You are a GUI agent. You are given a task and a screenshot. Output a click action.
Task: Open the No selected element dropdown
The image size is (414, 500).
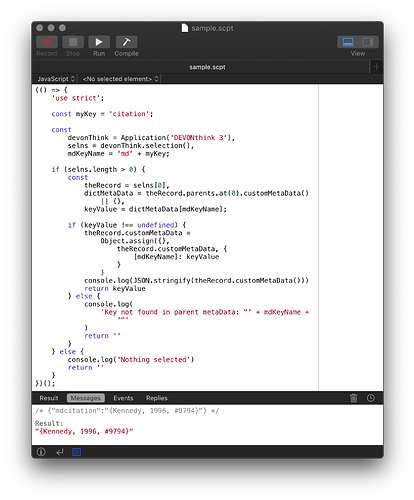[x=120, y=79]
